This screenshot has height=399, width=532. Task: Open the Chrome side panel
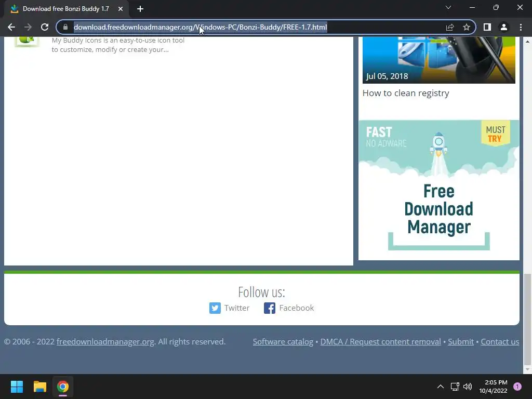click(487, 27)
